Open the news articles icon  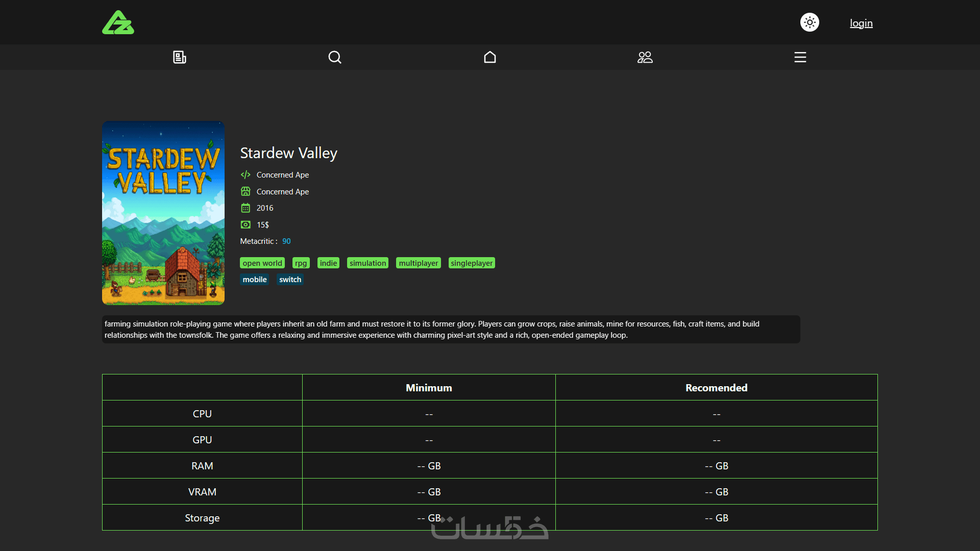coord(180,57)
